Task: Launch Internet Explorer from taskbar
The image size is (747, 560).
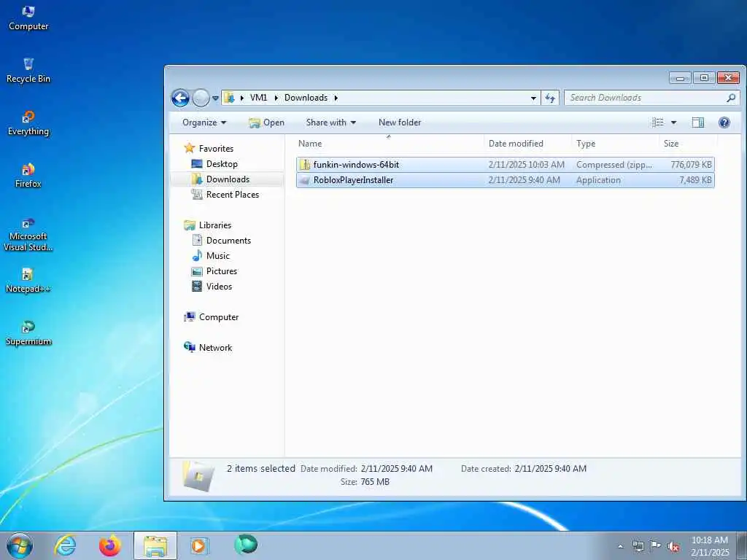Action: 65,545
